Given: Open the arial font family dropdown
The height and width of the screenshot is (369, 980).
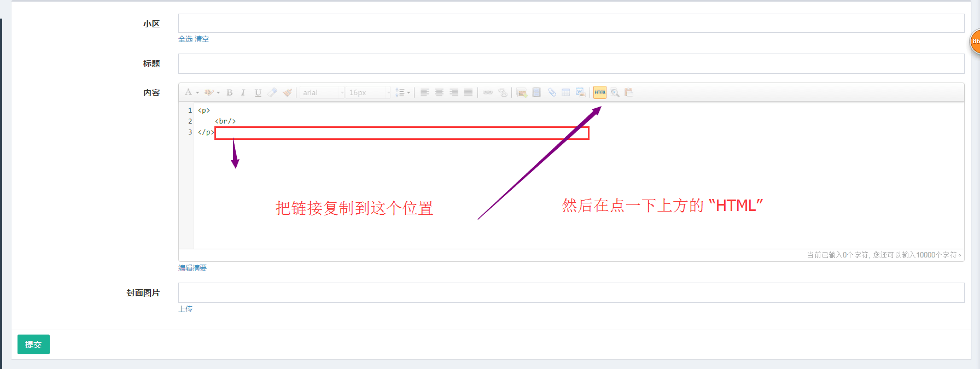Looking at the screenshot, I should (323, 93).
